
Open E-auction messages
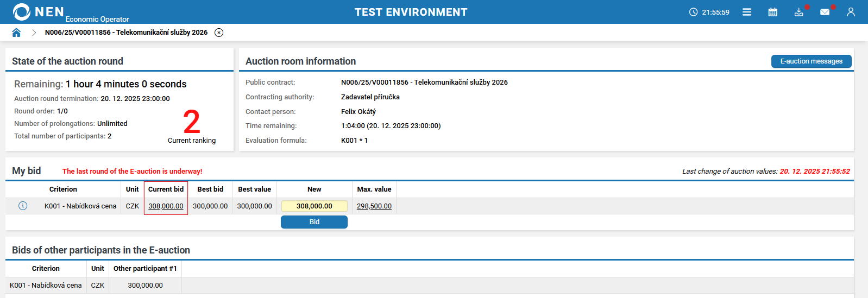pyautogui.click(x=811, y=61)
